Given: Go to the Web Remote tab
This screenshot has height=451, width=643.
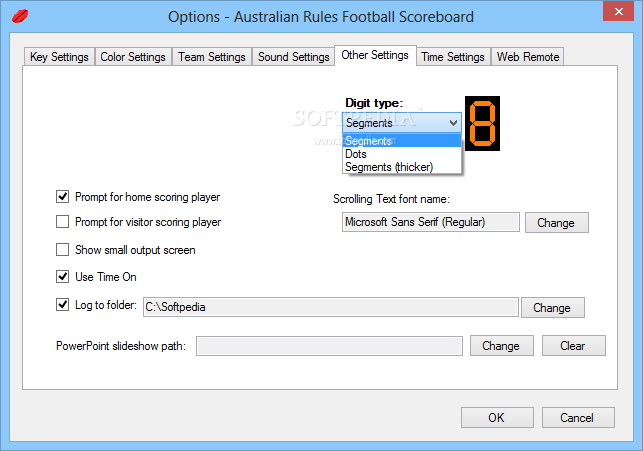Looking at the screenshot, I should click(x=528, y=57).
